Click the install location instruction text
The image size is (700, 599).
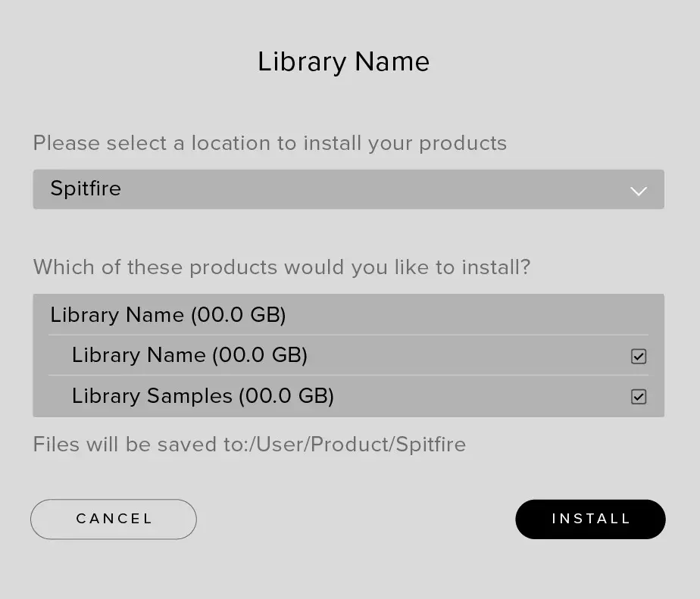click(270, 143)
